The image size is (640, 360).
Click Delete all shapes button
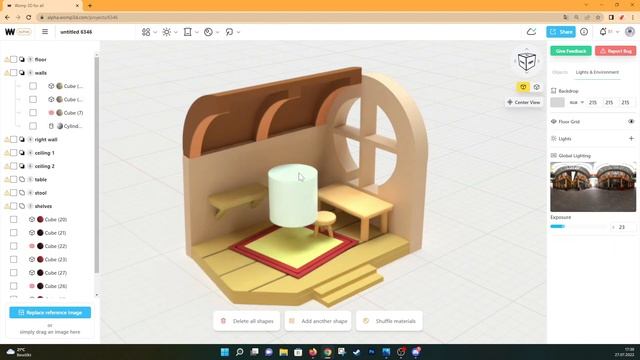(247, 321)
